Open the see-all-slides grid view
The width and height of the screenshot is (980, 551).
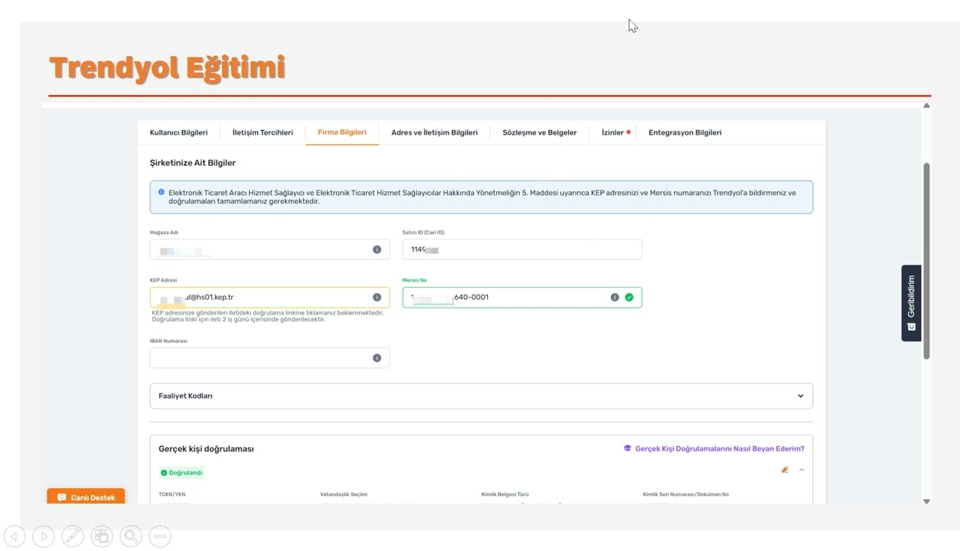pyautogui.click(x=102, y=536)
